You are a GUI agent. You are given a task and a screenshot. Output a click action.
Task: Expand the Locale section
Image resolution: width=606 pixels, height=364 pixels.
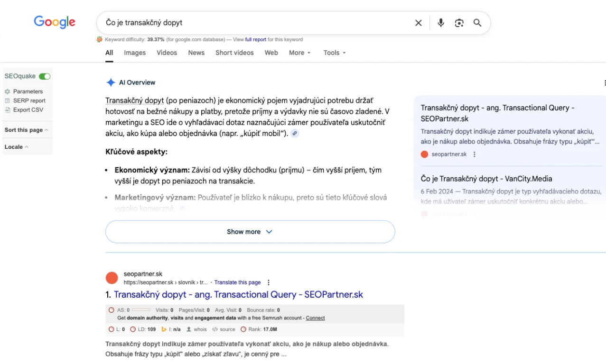coord(17,147)
